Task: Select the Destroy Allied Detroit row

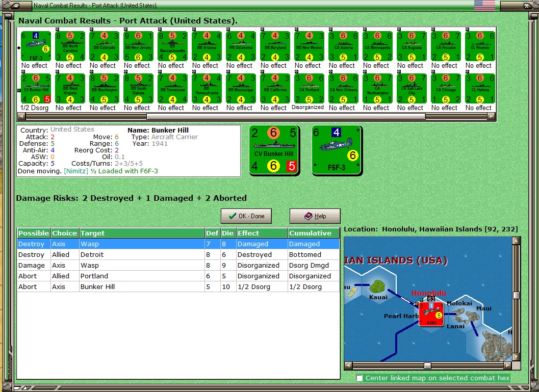Action: click(x=178, y=254)
